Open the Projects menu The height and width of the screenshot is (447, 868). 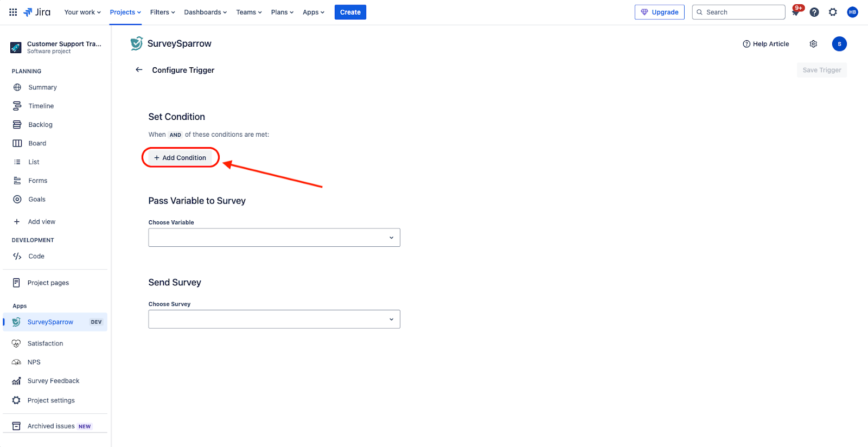pyautogui.click(x=125, y=12)
